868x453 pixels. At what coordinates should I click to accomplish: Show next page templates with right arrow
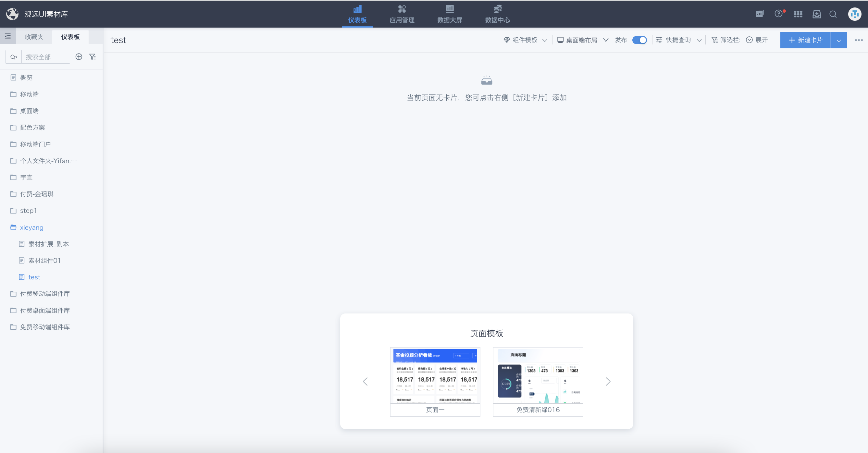tap(608, 382)
